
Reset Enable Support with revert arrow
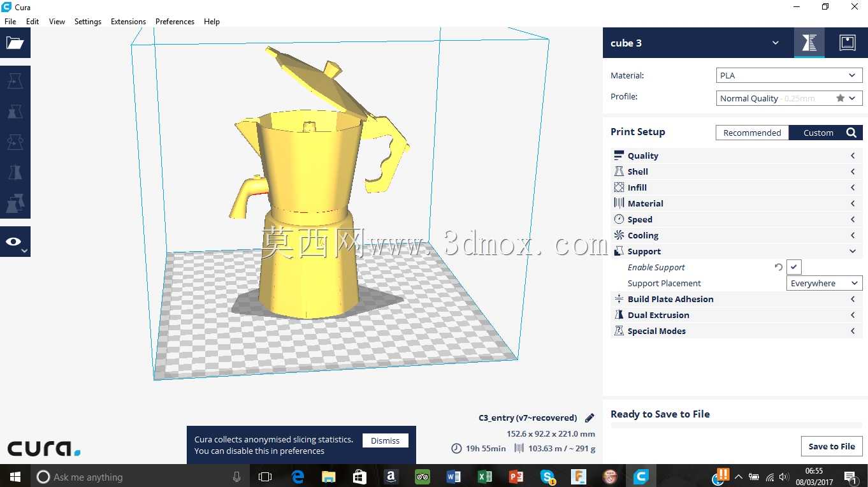click(778, 267)
